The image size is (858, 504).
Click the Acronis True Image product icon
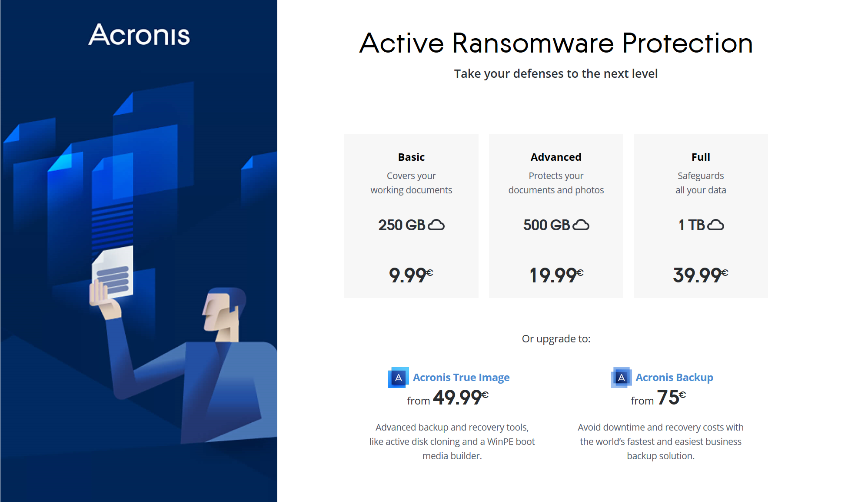click(398, 378)
